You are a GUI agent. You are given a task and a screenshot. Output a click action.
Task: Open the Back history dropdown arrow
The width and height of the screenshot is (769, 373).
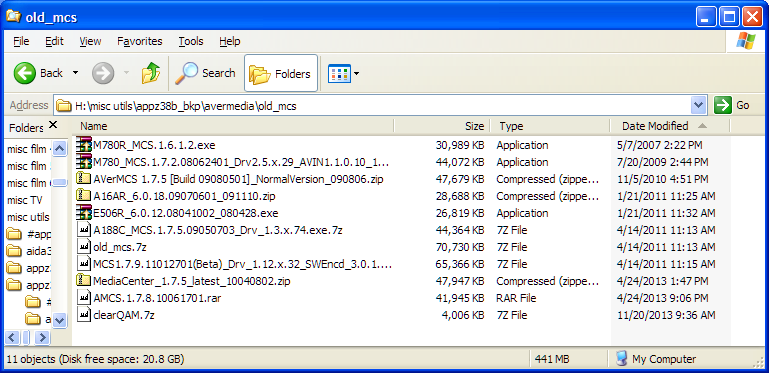click(x=75, y=74)
